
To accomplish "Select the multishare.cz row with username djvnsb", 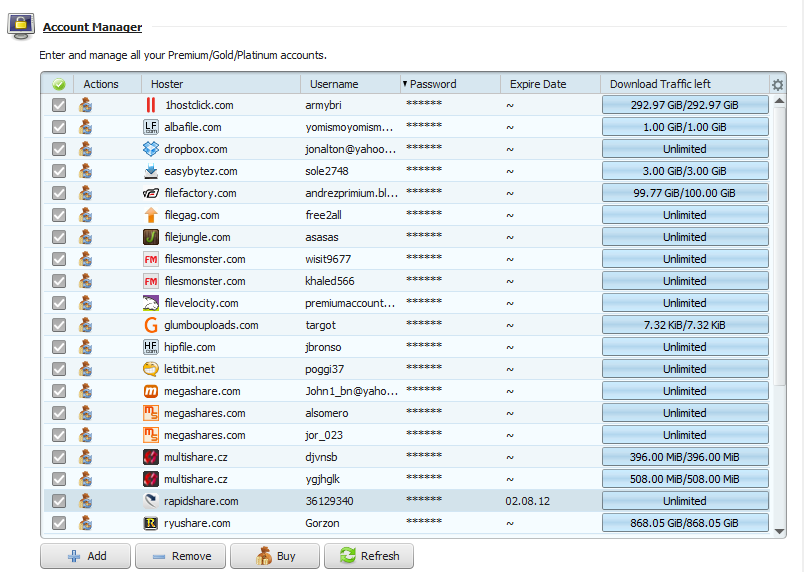I will (405, 457).
